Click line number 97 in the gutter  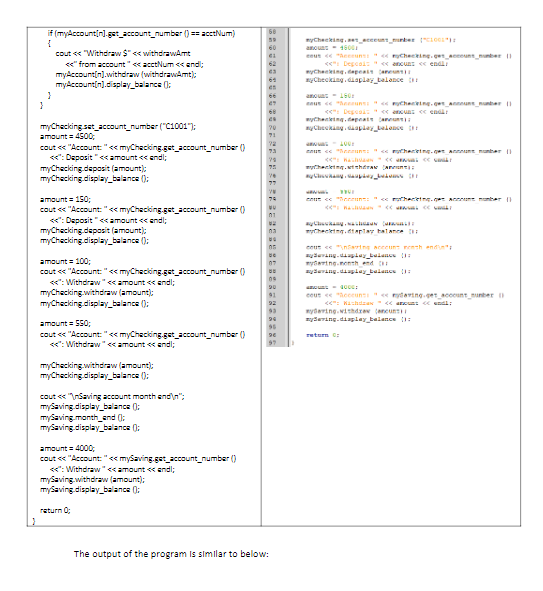pos(272,343)
